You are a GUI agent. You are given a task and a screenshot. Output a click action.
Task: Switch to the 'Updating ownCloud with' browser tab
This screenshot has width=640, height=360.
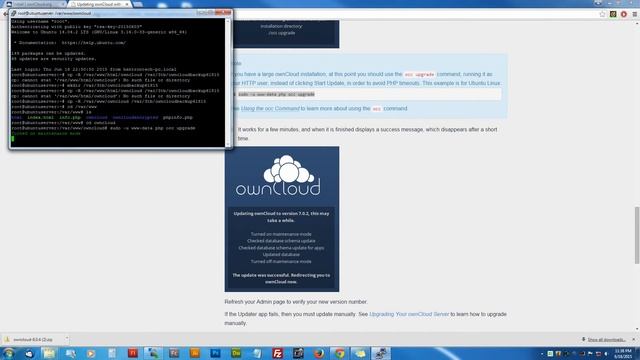pyautogui.click(x=99, y=4)
